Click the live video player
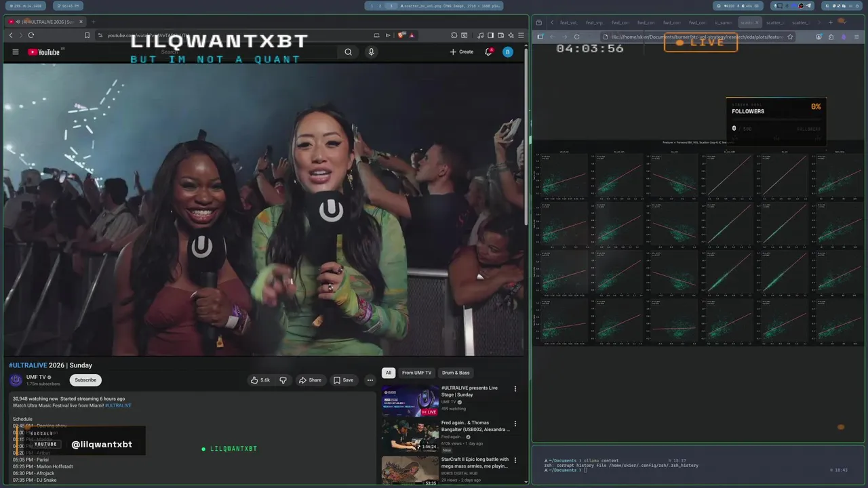Image resolution: width=868 pixels, height=488 pixels. (x=263, y=209)
